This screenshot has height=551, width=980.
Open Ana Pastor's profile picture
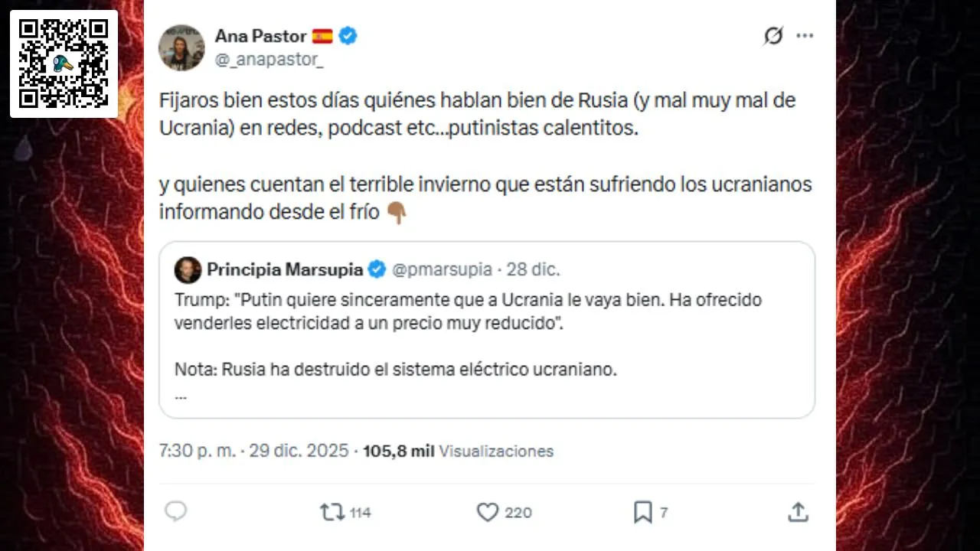181,47
